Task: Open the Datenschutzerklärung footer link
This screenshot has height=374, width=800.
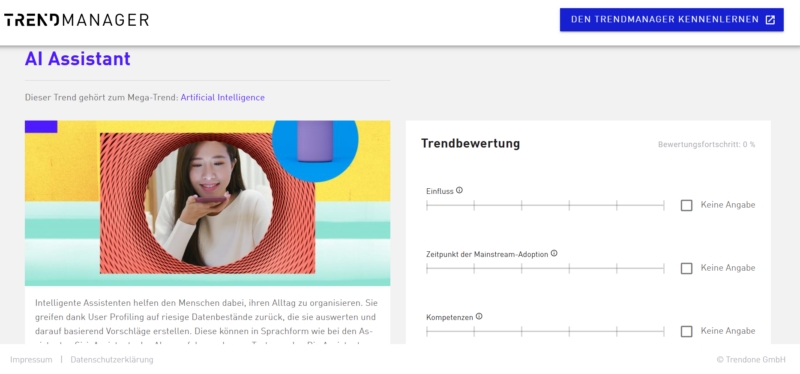Action: [x=112, y=360]
